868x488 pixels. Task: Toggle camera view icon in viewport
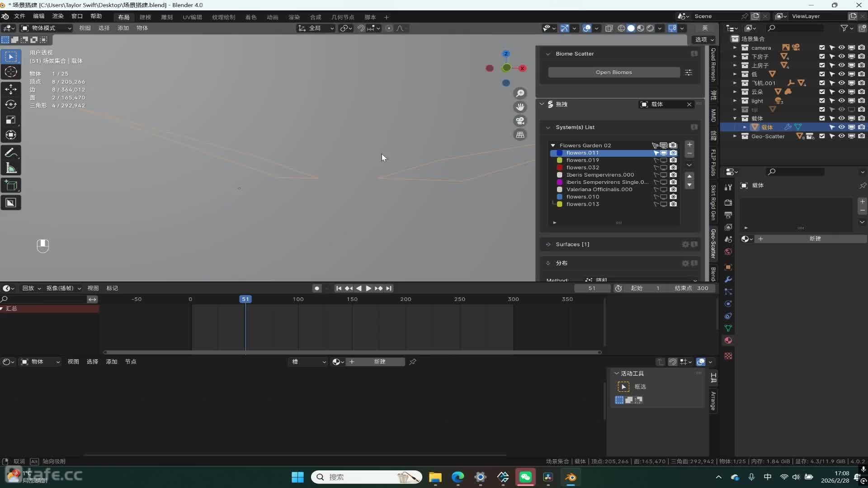tap(520, 121)
